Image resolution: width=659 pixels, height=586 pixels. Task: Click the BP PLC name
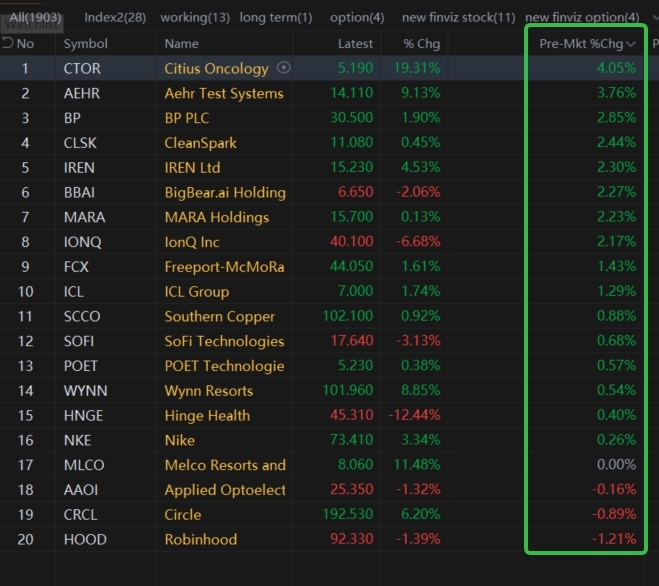pos(187,118)
